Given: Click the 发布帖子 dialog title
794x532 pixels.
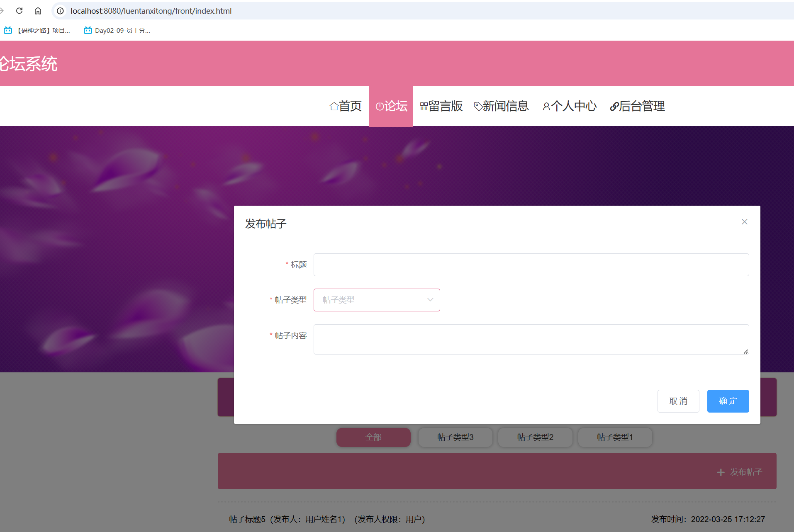Looking at the screenshot, I should coord(265,224).
